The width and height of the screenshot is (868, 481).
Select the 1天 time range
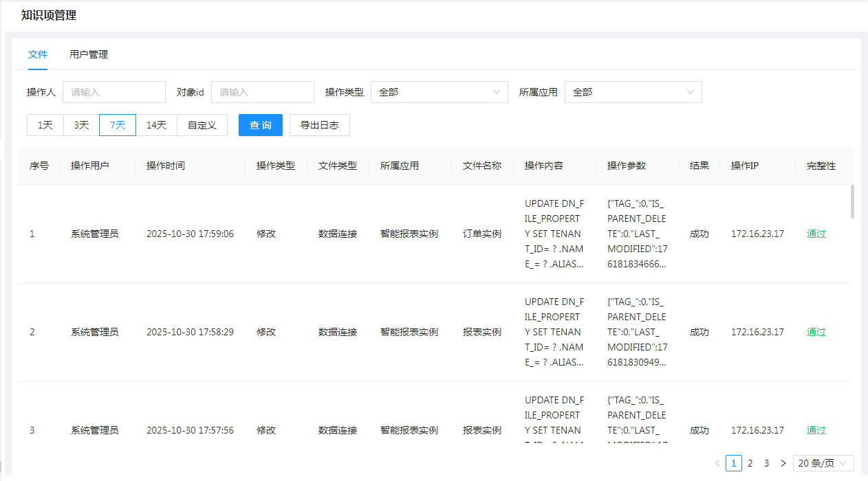[45, 125]
